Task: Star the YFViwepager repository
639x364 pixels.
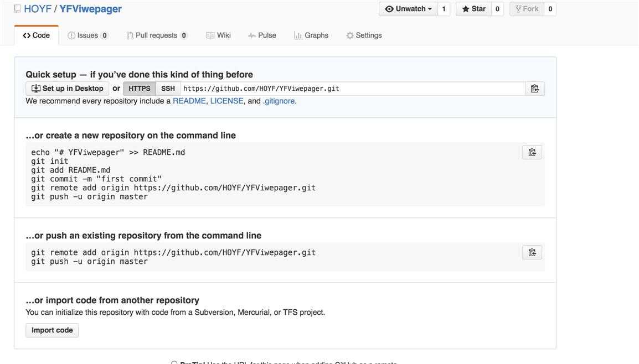Action: [473, 9]
